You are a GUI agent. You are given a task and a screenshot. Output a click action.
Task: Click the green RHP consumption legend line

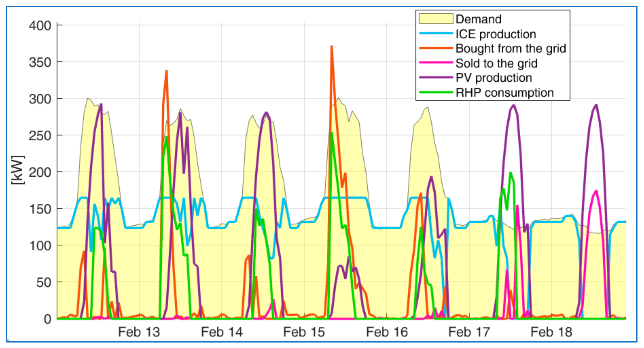coord(436,92)
